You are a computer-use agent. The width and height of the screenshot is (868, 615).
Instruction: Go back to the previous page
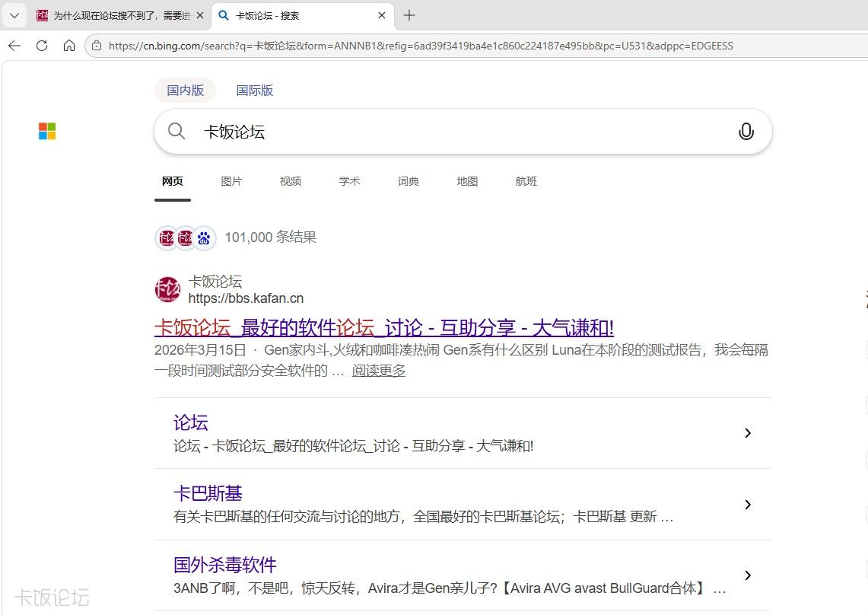(x=14, y=46)
